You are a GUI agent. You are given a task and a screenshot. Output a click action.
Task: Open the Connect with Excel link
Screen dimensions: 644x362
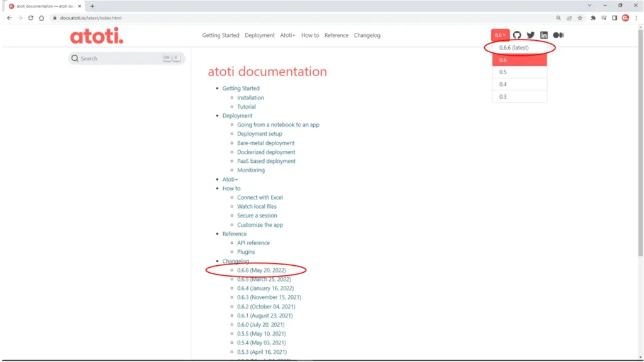pyautogui.click(x=260, y=197)
